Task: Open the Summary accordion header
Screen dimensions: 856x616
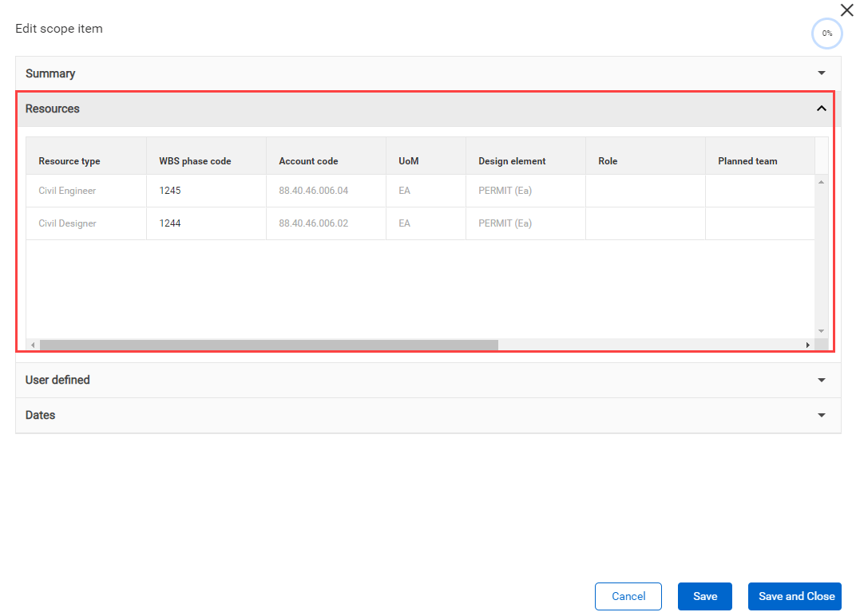Action: click(428, 73)
